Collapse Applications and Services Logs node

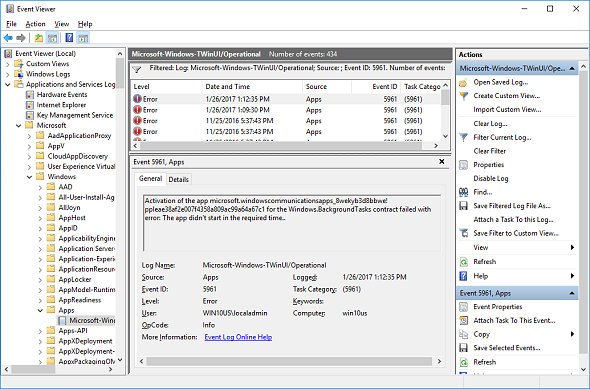tap(8, 84)
